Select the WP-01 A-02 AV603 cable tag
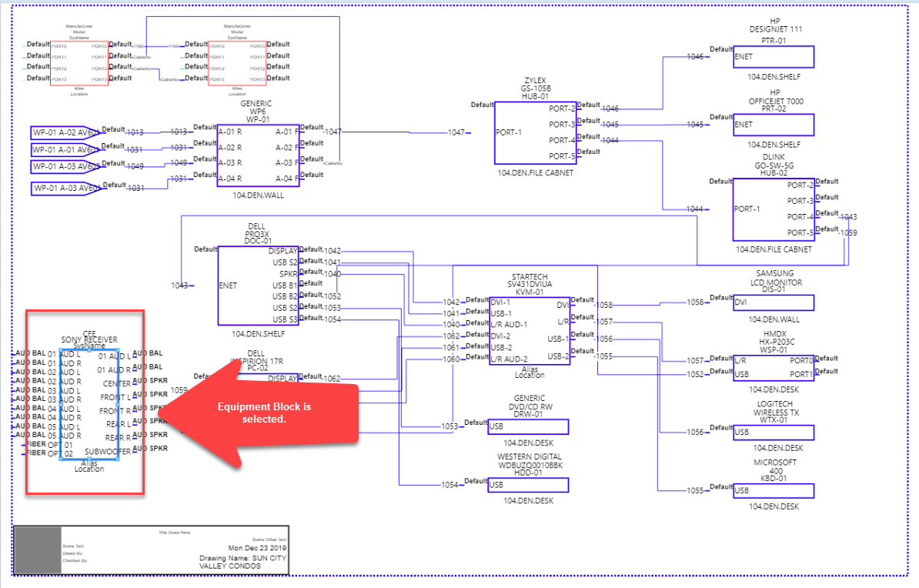The height and width of the screenshot is (588, 919). (65, 132)
